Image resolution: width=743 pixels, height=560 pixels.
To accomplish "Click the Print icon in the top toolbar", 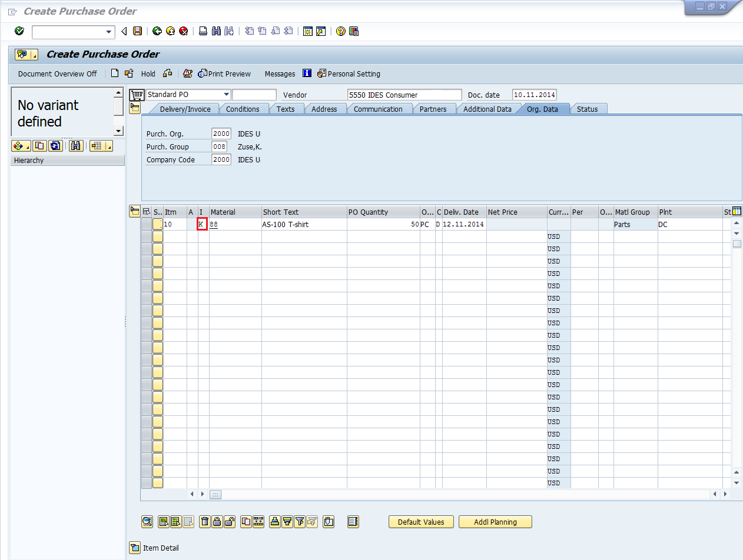I will point(203,31).
